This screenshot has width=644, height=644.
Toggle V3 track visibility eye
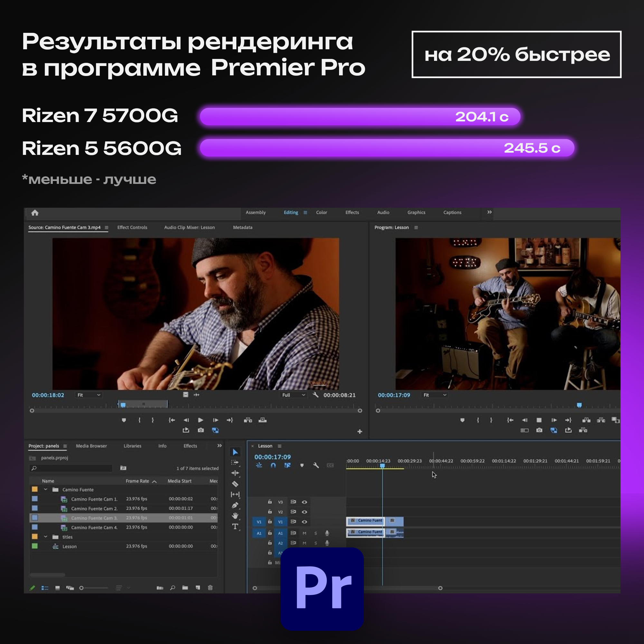304,502
